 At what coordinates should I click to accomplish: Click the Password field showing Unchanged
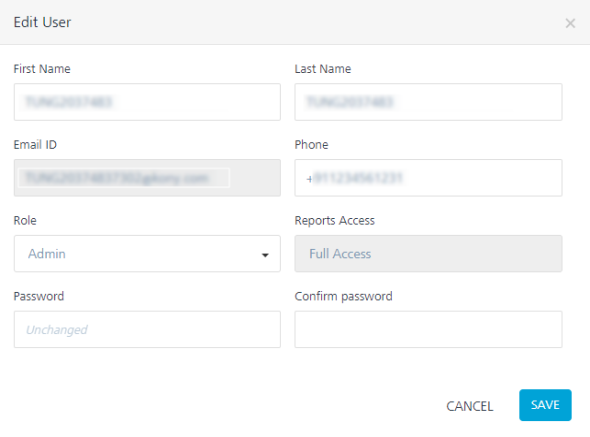point(147,329)
